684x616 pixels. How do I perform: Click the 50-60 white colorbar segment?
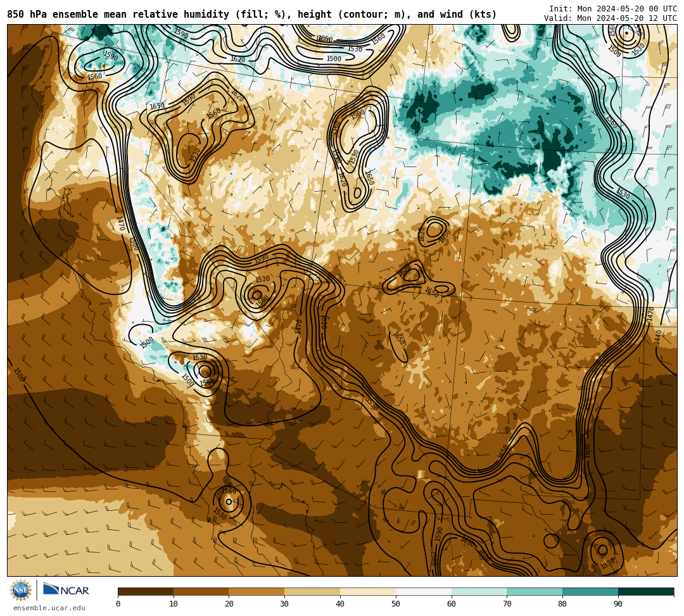424,591
